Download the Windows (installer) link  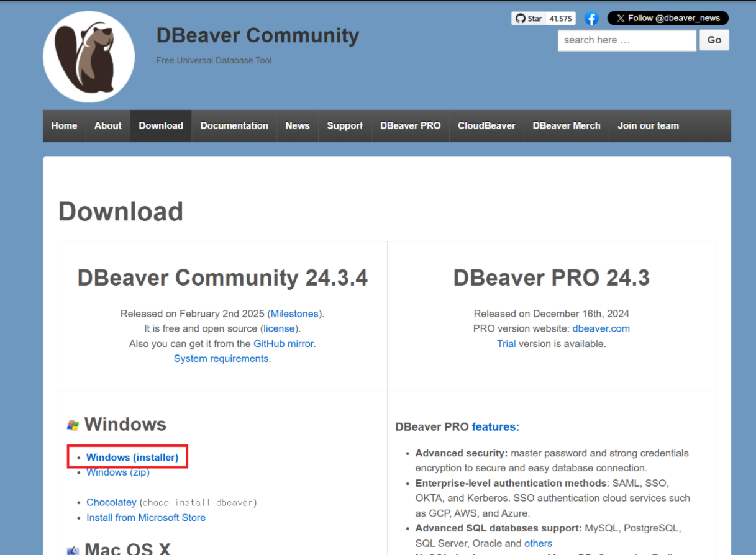132,457
